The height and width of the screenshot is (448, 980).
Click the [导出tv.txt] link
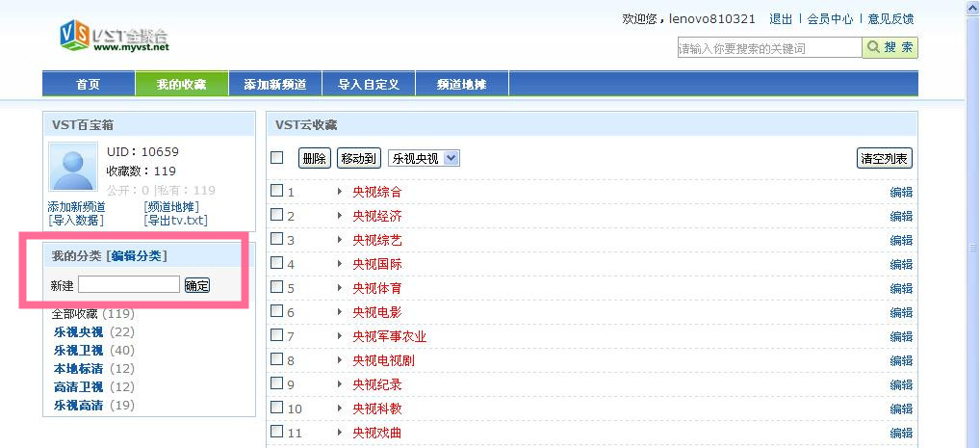coord(175,221)
